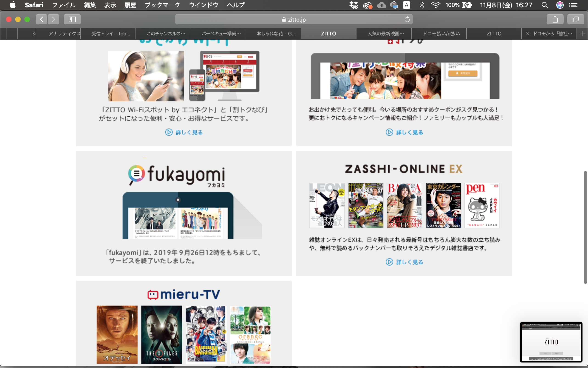Open the Apple menu

12,5
